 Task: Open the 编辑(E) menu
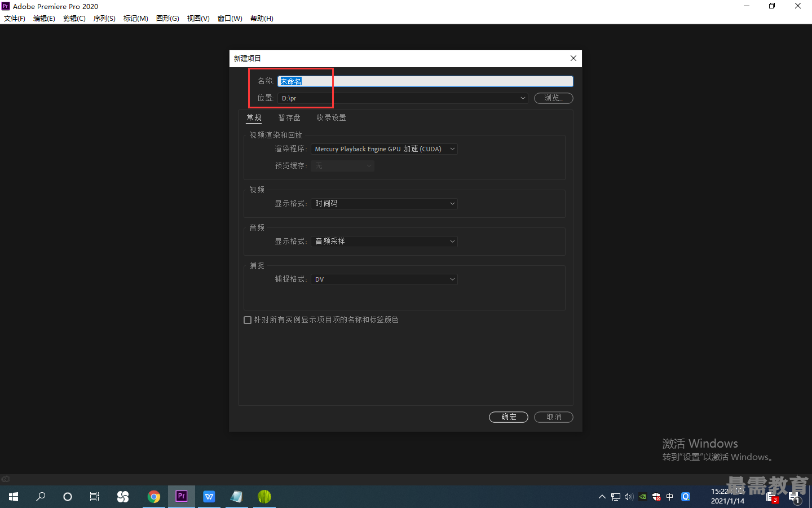tap(44, 19)
